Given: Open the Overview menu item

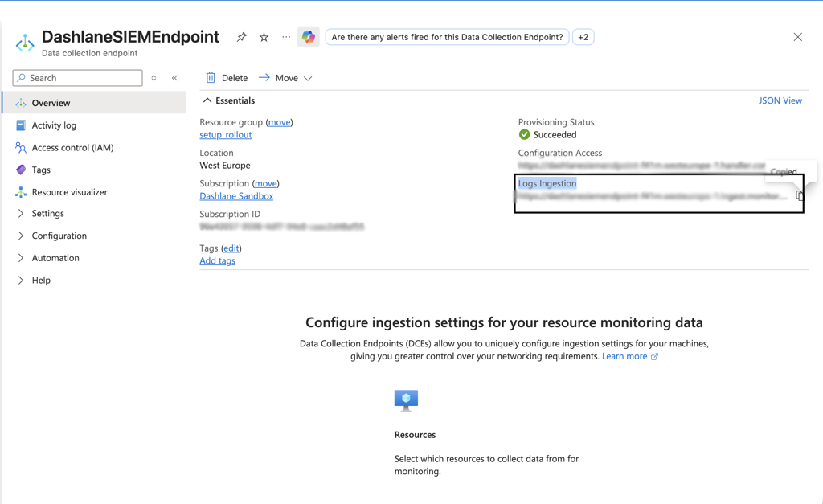Looking at the screenshot, I should pyautogui.click(x=94, y=103).
